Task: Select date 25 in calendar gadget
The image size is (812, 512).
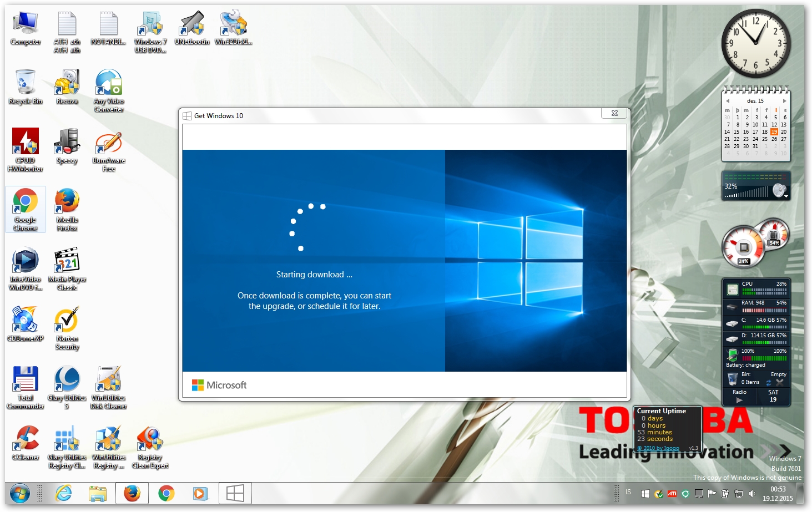Action: [x=764, y=139]
